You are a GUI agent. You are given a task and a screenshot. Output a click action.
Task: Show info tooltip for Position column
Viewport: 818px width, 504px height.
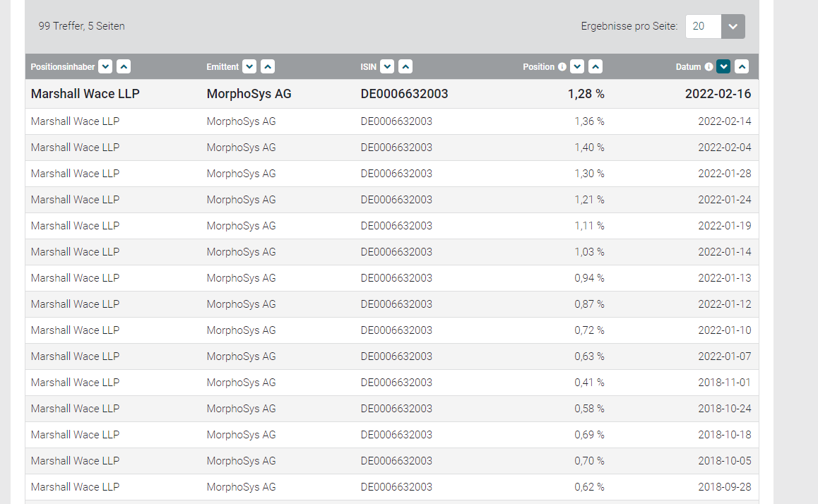[562, 67]
